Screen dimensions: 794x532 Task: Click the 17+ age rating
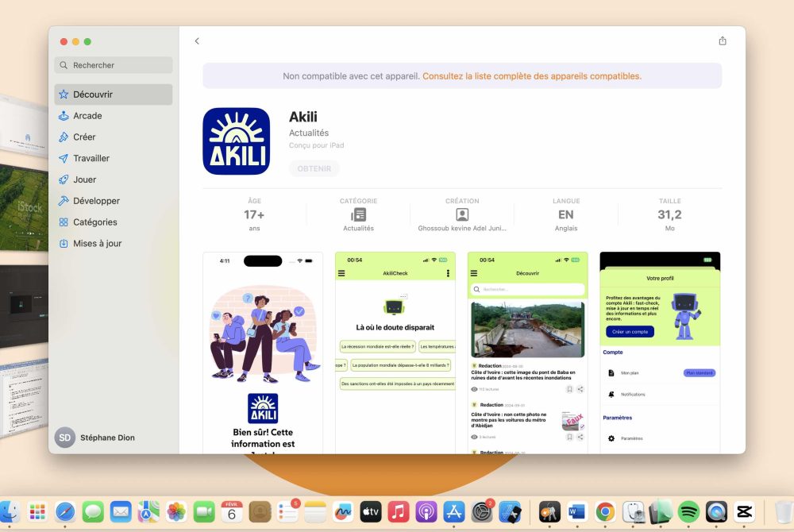(x=254, y=214)
